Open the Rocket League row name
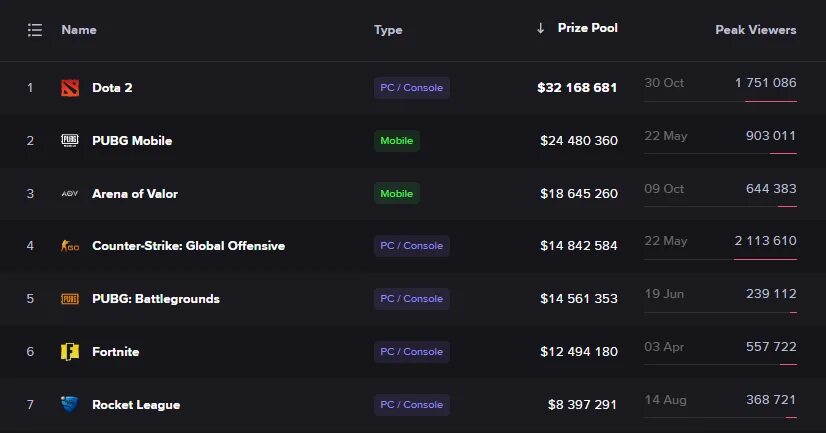The height and width of the screenshot is (433, 826). coord(136,405)
